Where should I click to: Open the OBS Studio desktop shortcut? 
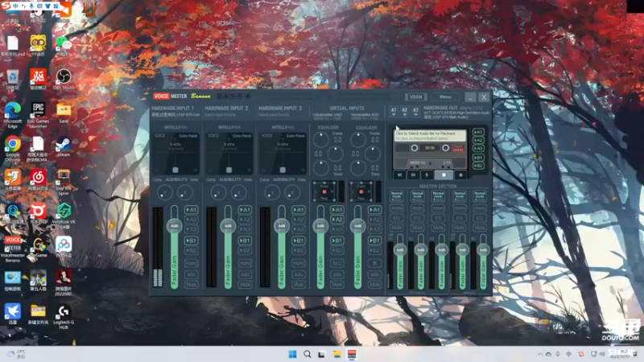click(64, 79)
